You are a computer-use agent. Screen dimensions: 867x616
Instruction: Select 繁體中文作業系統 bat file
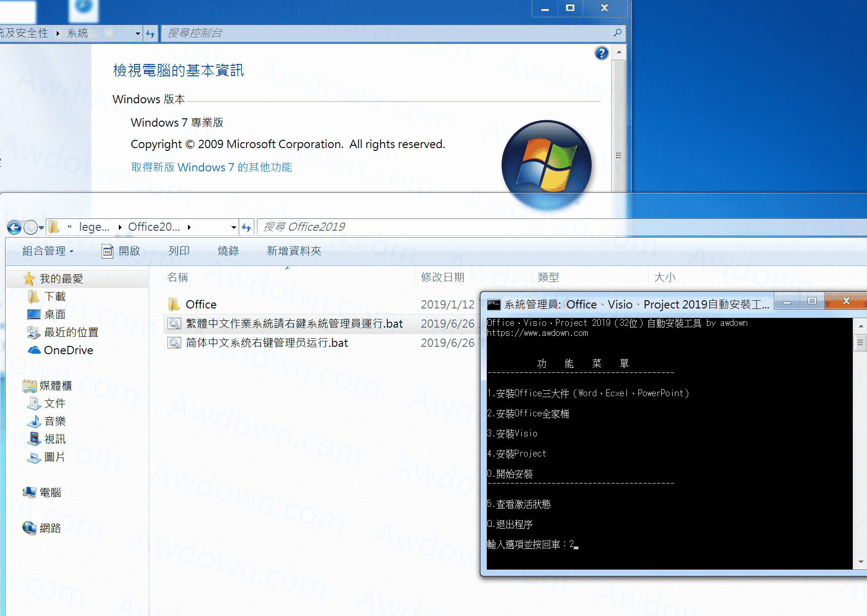pos(294,324)
